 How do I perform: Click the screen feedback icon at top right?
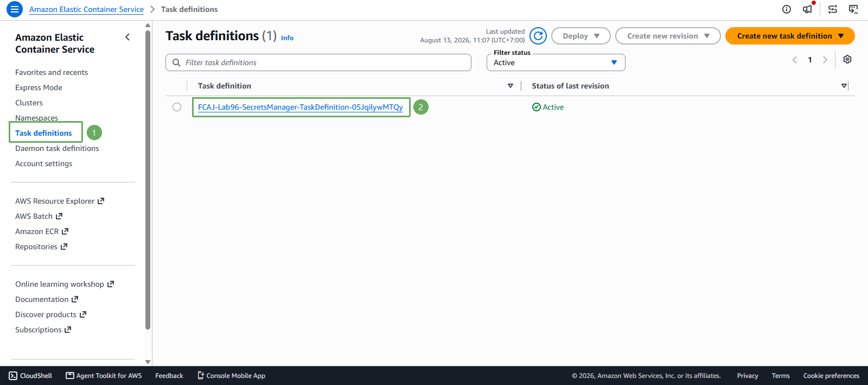[x=853, y=9]
